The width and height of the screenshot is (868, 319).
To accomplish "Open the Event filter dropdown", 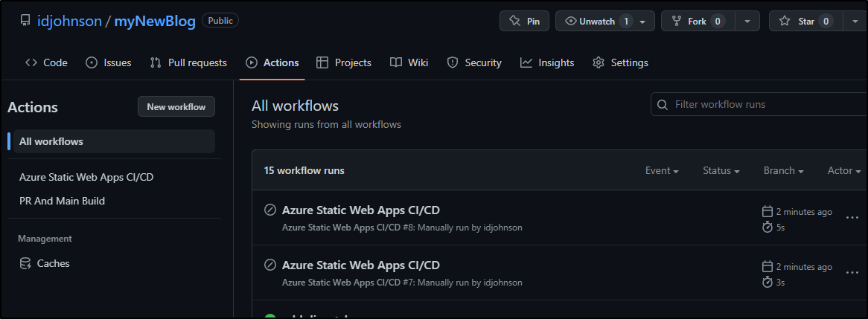I will [x=662, y=171].
